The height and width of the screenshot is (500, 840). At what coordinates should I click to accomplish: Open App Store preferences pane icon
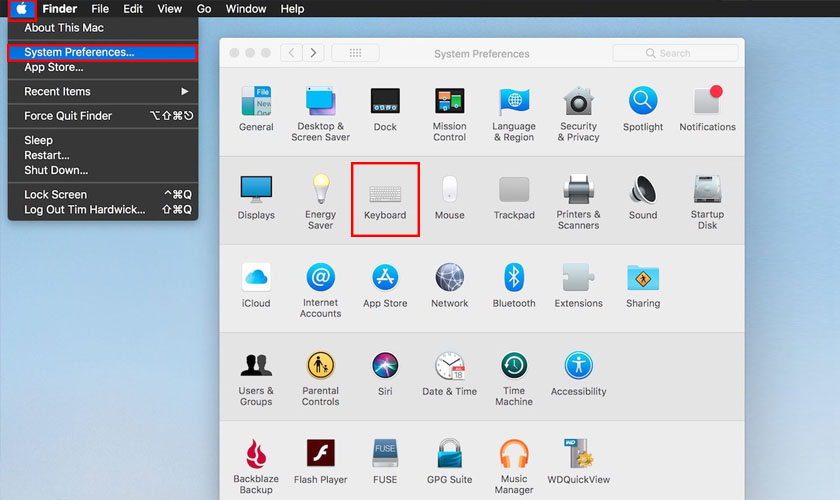coord(385,285)
